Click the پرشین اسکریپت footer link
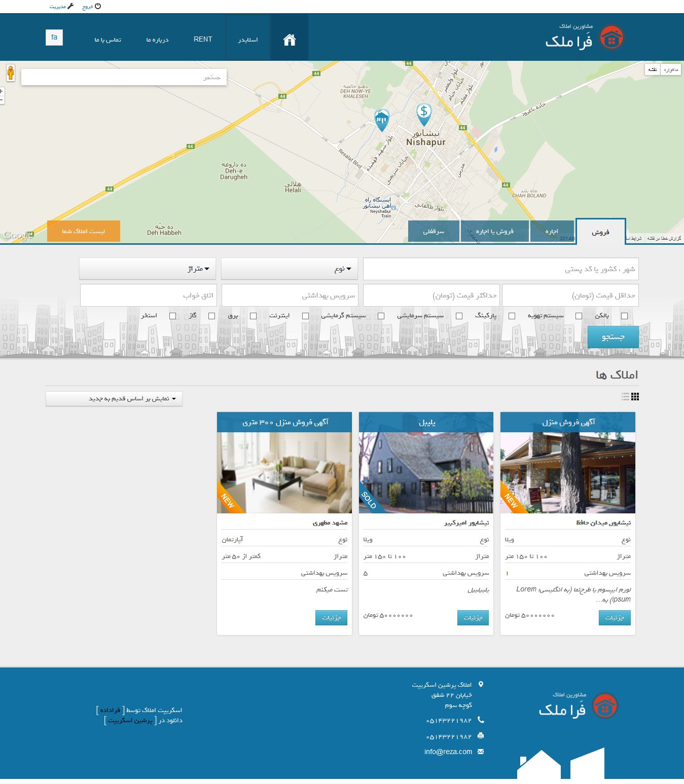 [x=130, y=720]
